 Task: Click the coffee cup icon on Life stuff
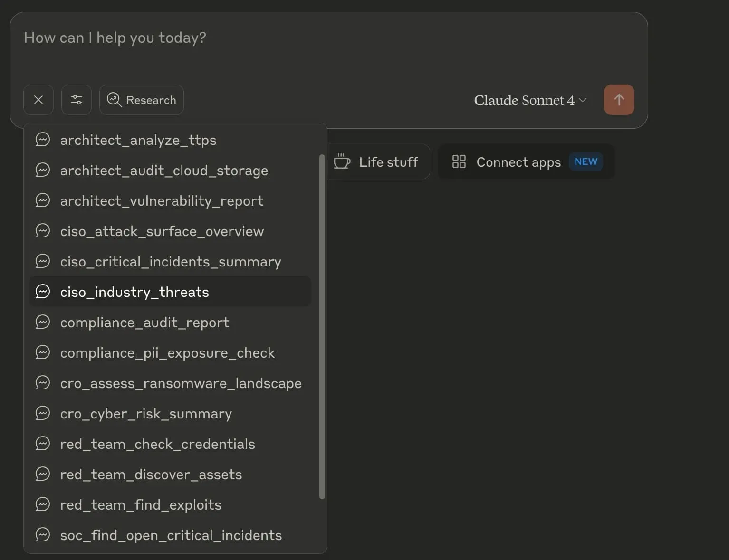coord(342,161)
